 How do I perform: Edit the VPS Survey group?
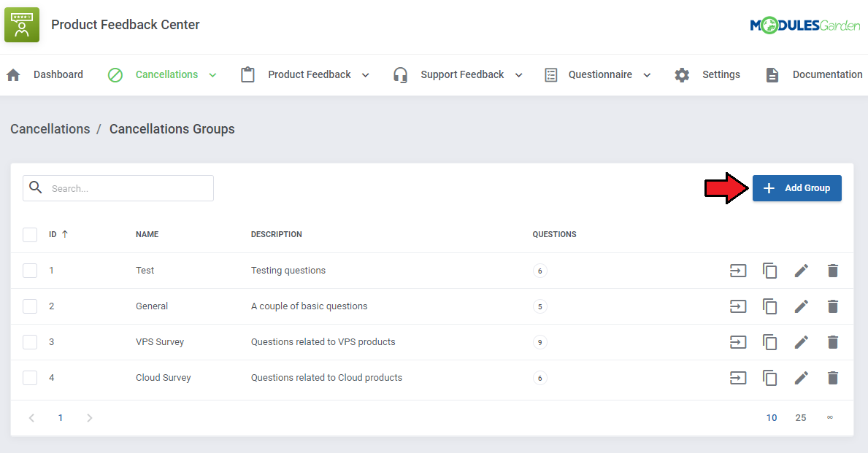click(801, 342)
